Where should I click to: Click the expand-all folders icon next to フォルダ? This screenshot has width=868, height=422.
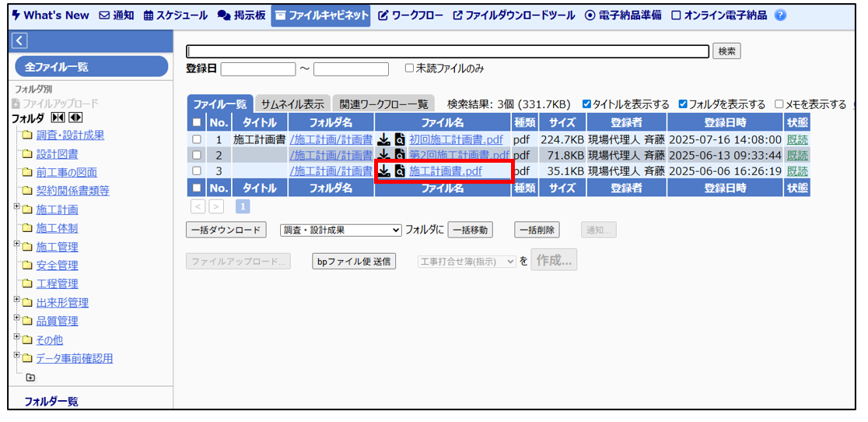75,118
